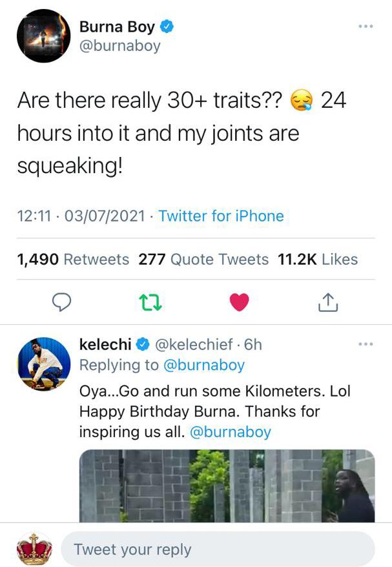Open kelechi's profile avatar
This screenshot has height=567, width=392.
[x=44, y=364]
